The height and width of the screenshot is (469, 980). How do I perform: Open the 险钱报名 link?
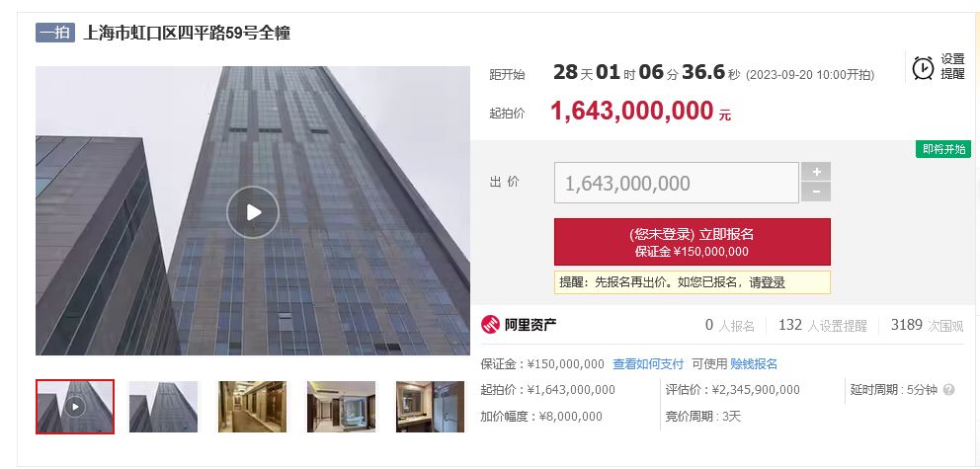[x=754, y=363]
